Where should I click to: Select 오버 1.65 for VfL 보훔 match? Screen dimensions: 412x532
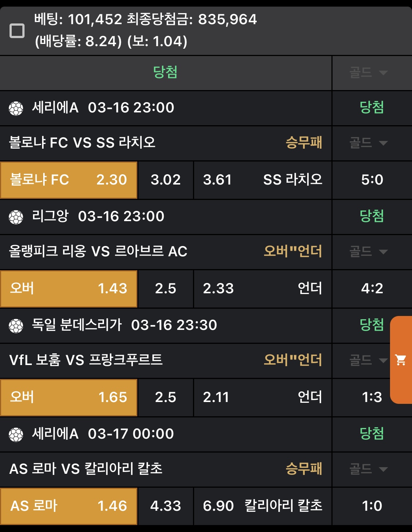tap(69, 397)
